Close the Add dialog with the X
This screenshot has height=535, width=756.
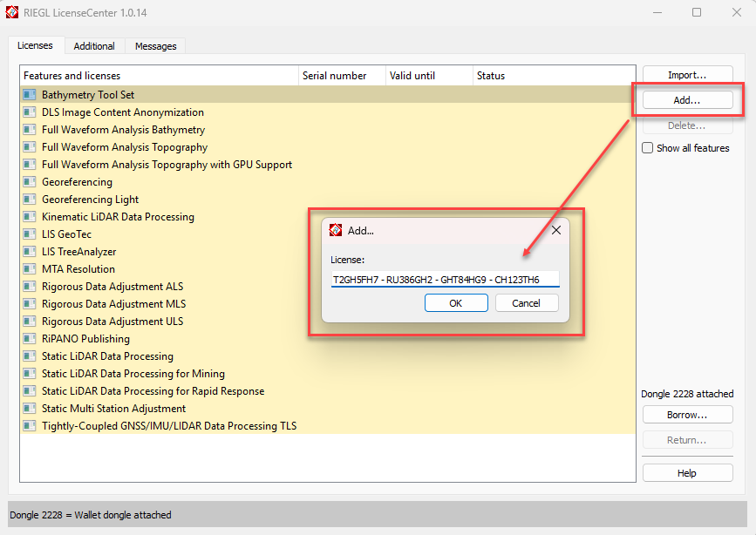click(556, 231)
